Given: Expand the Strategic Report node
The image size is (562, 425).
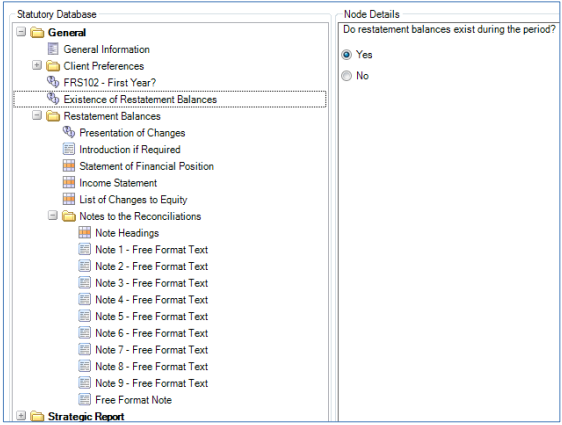Looking at the screenshot, I should tap(21, 416).
